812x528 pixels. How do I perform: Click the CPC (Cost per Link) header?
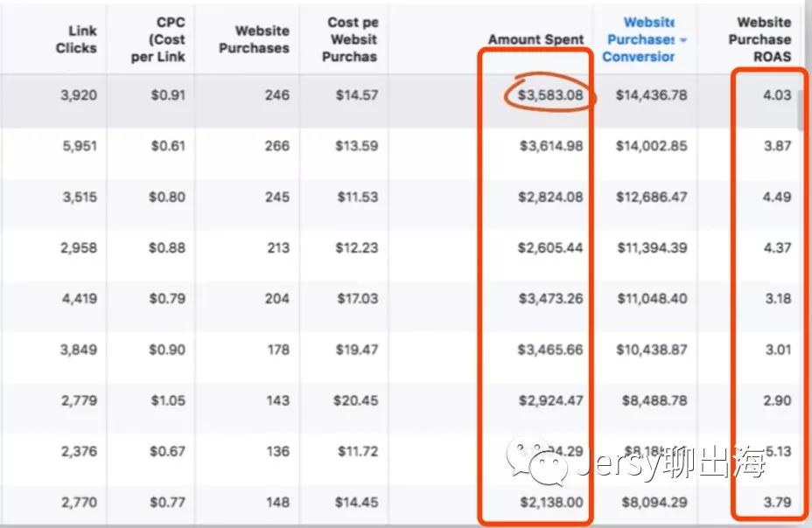click(165, 39)
